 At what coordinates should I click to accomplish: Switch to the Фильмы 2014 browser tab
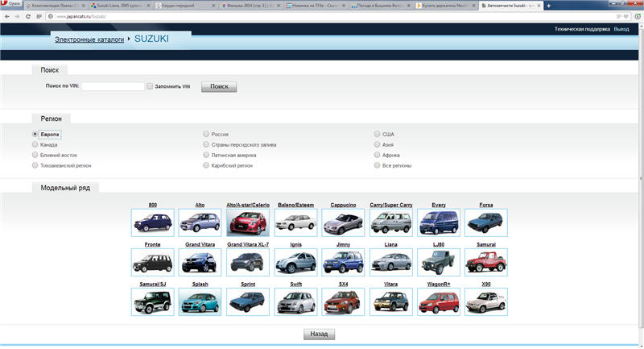click(250, 6)
